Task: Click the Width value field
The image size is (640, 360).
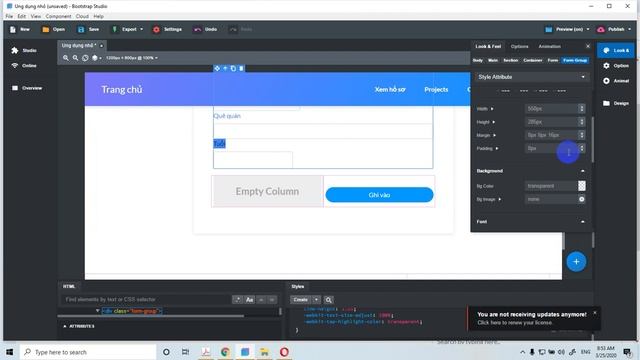Action: click(x=551, y=109)
